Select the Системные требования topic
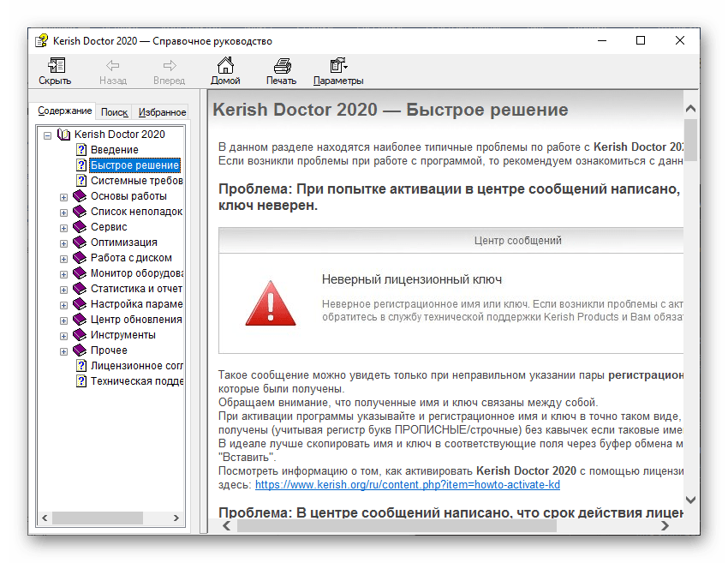This screenshot has height=563, width=728. coord(136,180)
